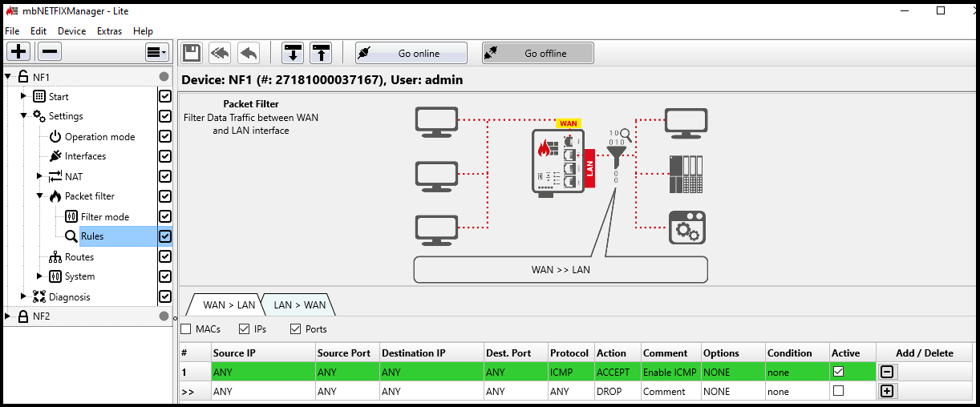Click the ICMP protocol cell
The image size is (980, 407).
point(571,372)
